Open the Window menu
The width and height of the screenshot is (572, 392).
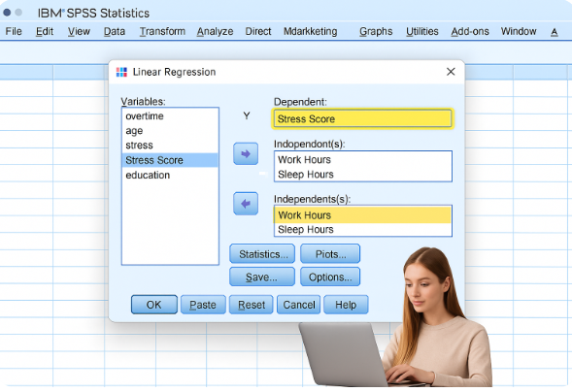pos(519,31)
